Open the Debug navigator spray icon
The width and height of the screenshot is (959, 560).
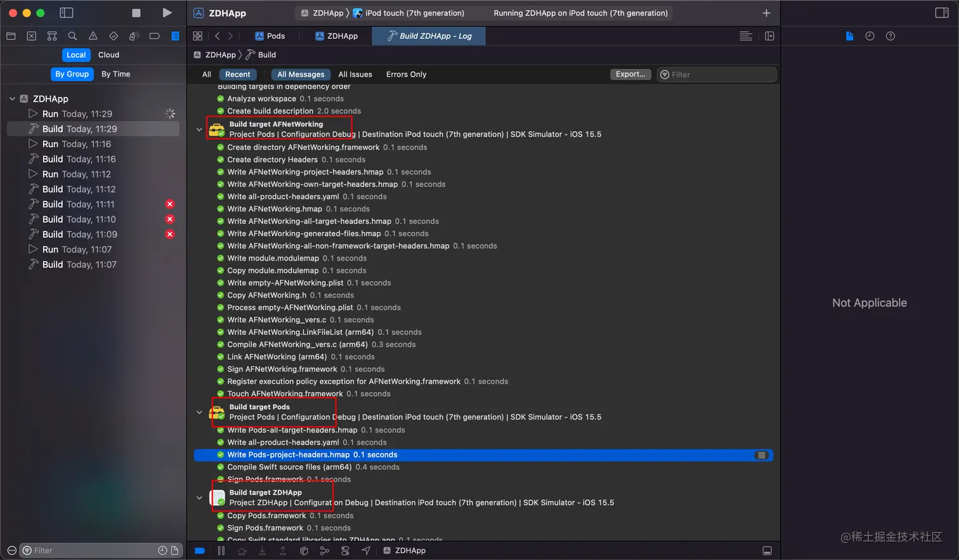click(x=134, y=36)
